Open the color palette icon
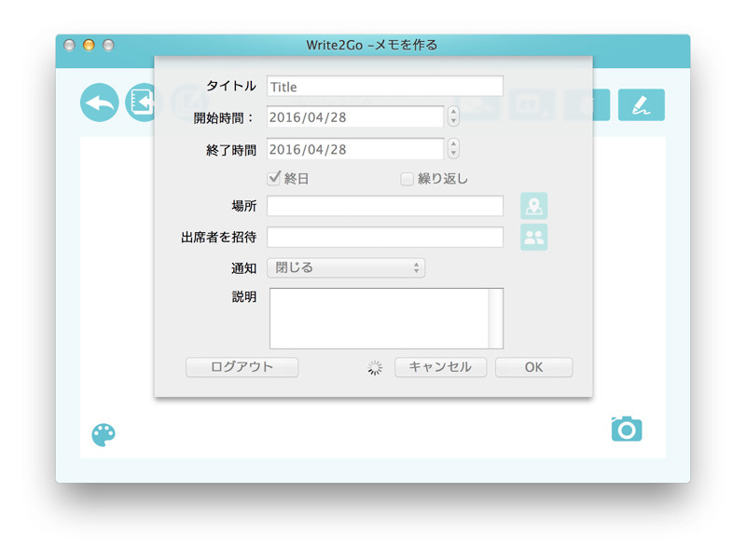The image size is (746, 560). pyautogui.click(x=104, y=434)
